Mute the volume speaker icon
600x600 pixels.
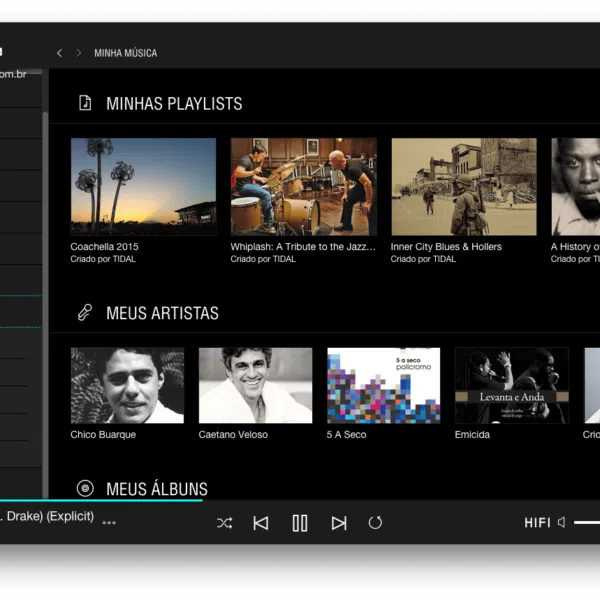click(562, 522)
